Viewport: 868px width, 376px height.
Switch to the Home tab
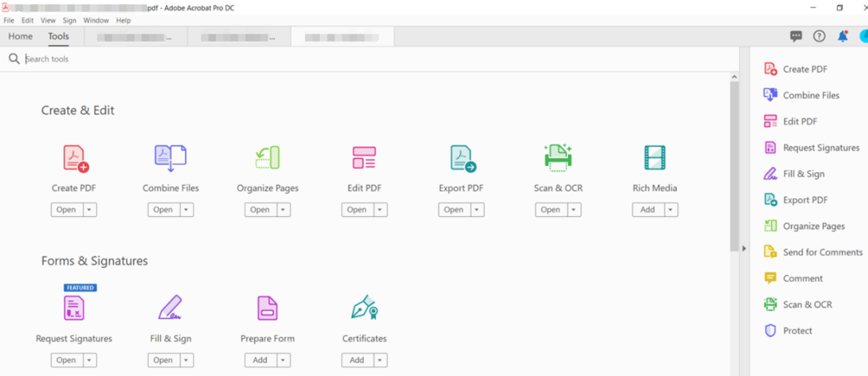click(21, 36)
